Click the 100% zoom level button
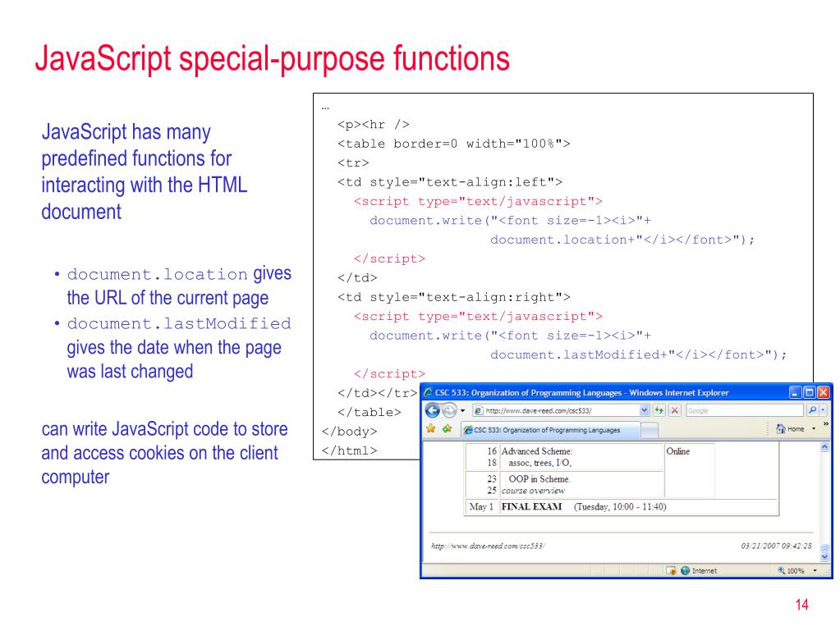This screenshot has height=640, width=840. pos(792,570)
